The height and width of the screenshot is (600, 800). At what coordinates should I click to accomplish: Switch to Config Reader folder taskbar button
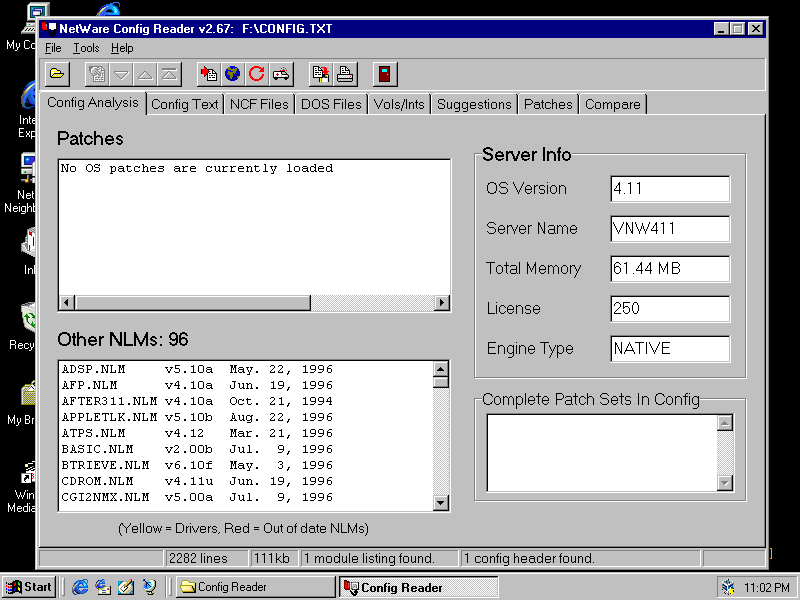[255, 587]
